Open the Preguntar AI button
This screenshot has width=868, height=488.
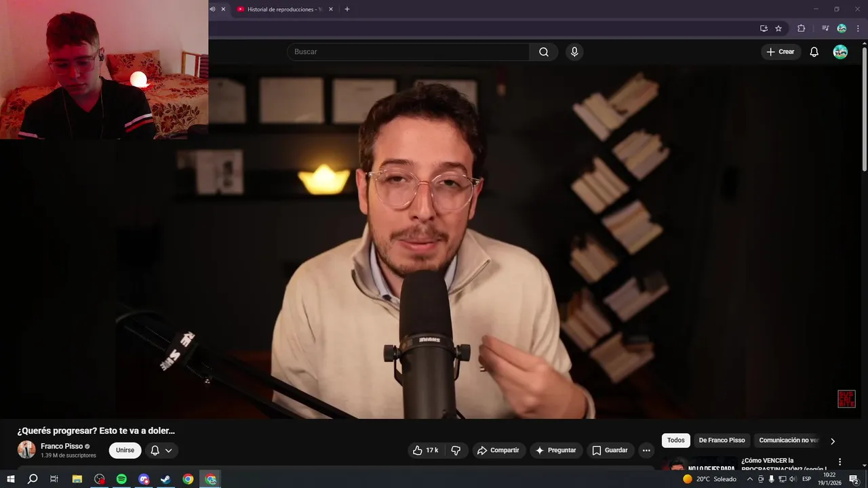(x=556, y=450)
